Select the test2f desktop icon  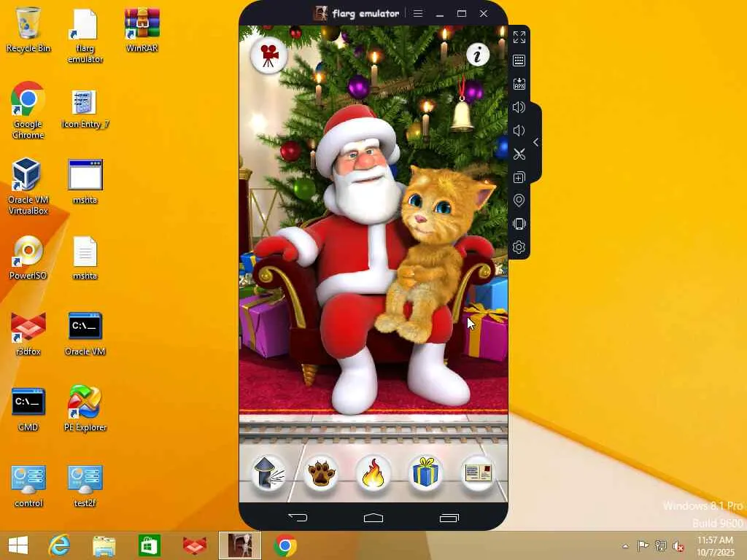(x=85, y=485)
